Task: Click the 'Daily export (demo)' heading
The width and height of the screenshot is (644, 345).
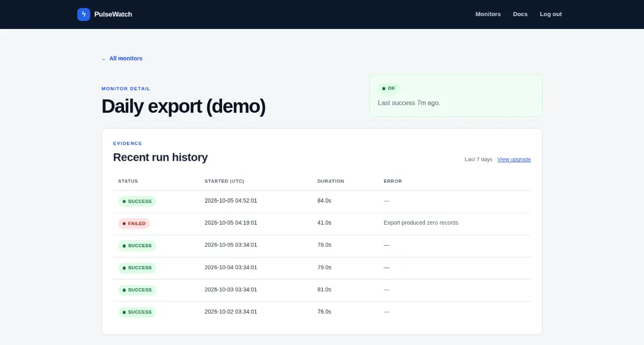Action: pos(184,106)
